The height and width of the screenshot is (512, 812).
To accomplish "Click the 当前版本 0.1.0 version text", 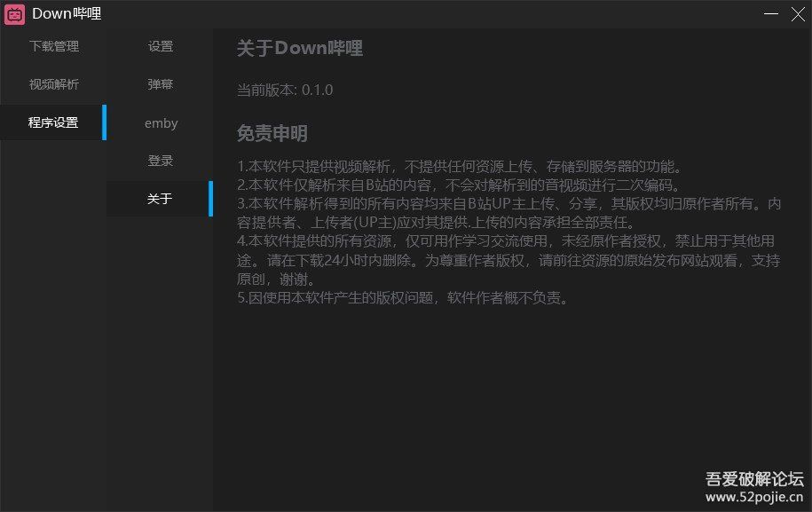I will [284, 89].
